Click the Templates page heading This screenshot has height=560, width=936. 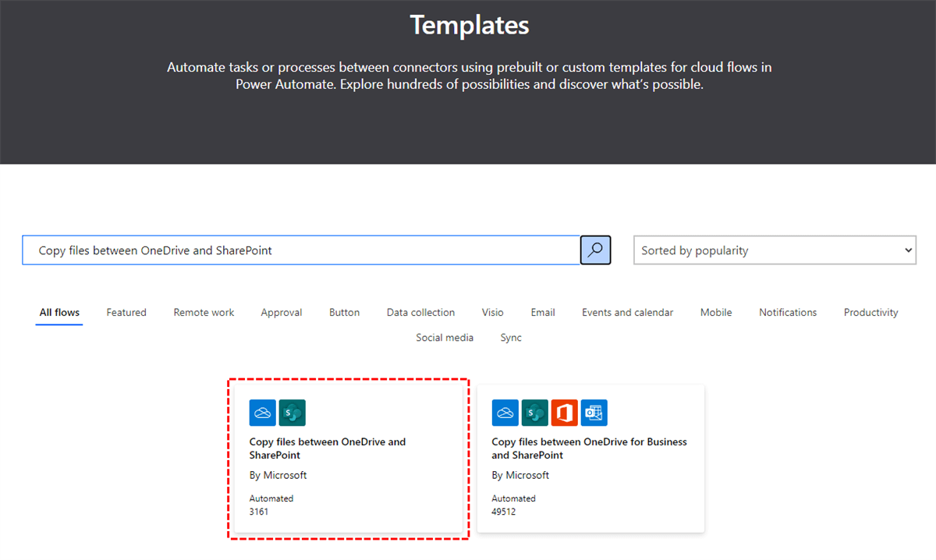(470, 26)
